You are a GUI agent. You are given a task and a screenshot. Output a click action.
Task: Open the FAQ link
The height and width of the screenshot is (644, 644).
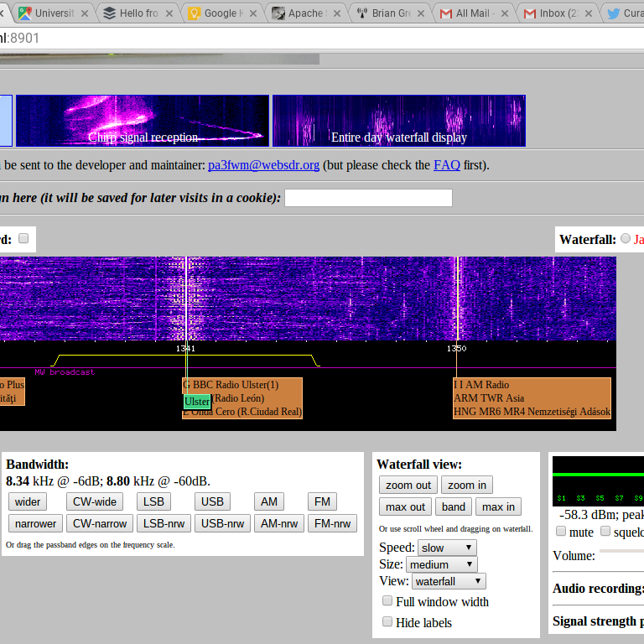[446, 165]
